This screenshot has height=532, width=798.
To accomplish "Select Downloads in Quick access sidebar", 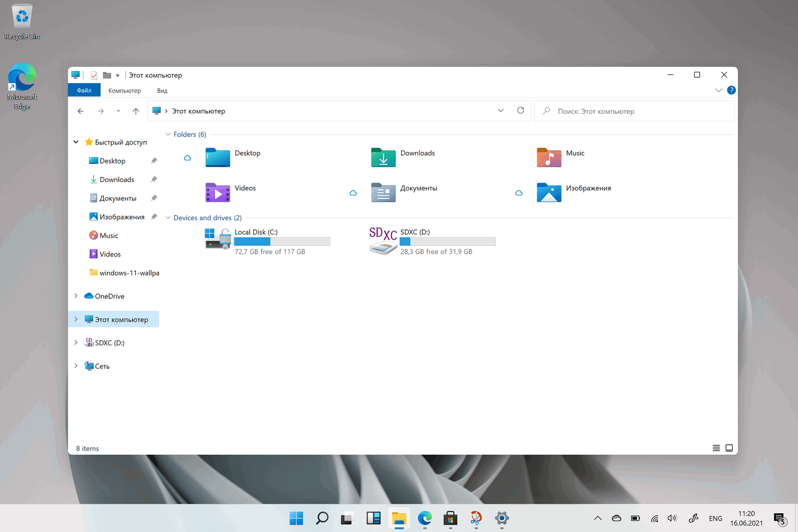I will pyautogui.click(x=113, y=179).
